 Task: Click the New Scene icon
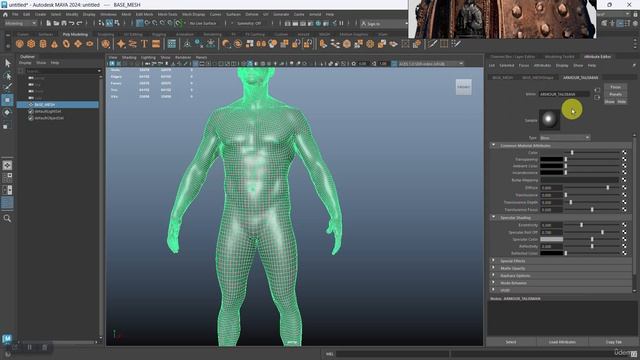49,23
